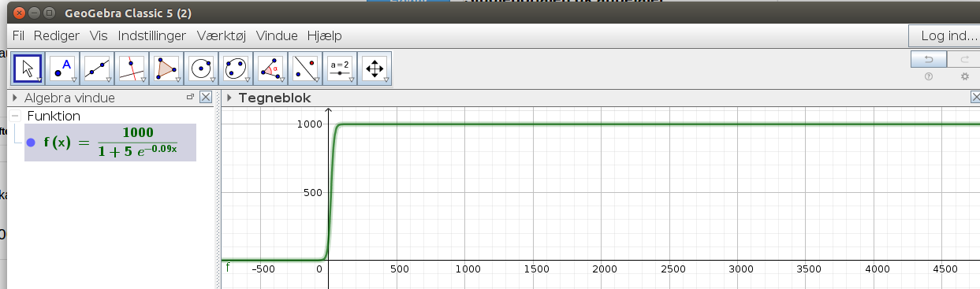
Task: Open Point tool dropdown triangle
Action: [73, 80]
